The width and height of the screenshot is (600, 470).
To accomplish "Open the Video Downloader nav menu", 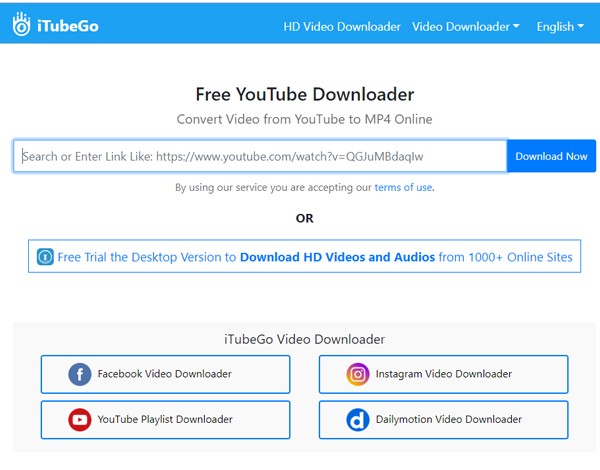I will [x=460, y=27].
